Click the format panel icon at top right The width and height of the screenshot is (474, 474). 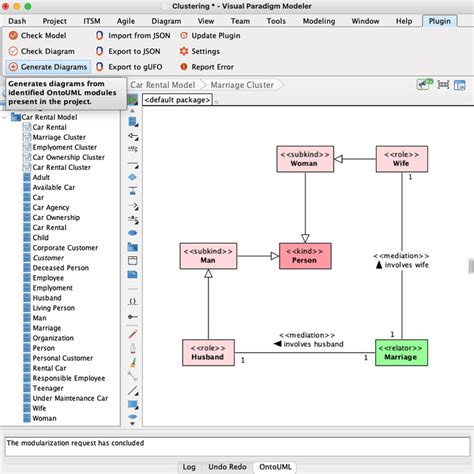pos(460,85)
